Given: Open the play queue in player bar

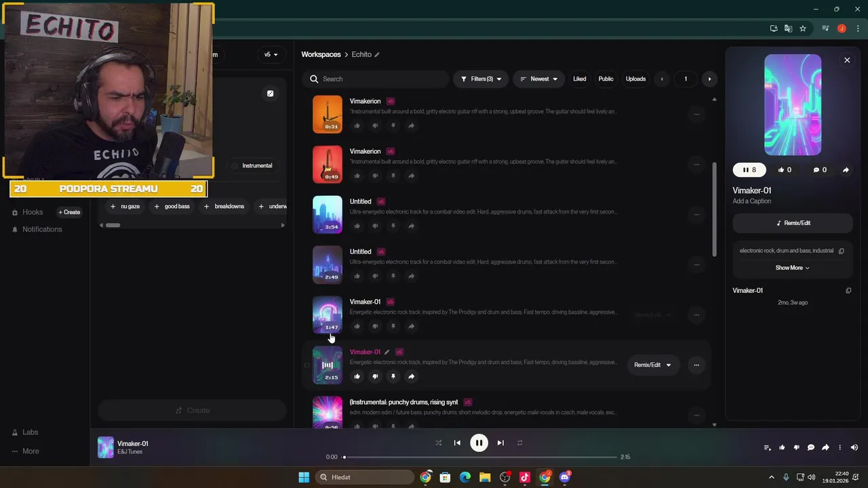Looking at the screenshot, I should pyautogui.click(x=767, y=447).
